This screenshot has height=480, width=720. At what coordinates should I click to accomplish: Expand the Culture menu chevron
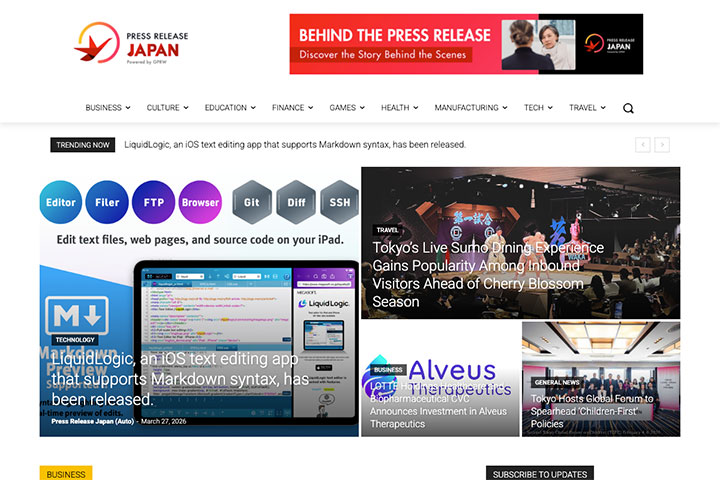pos(186,107)
